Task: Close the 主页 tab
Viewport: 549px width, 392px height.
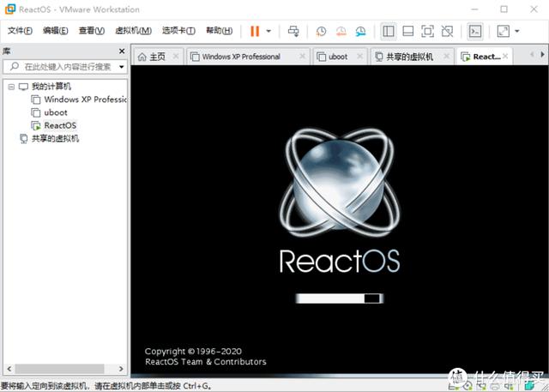Action: coord(176,57)
